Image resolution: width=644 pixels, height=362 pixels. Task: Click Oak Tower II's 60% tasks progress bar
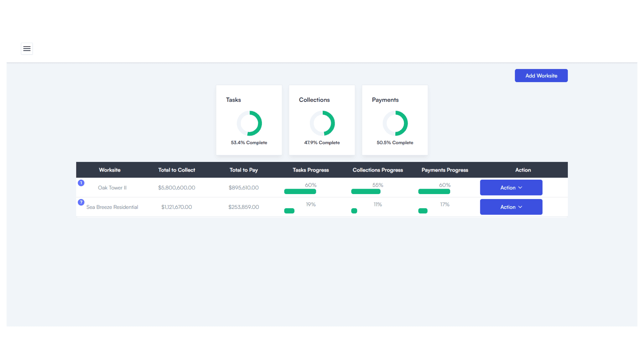pos(300,192)
